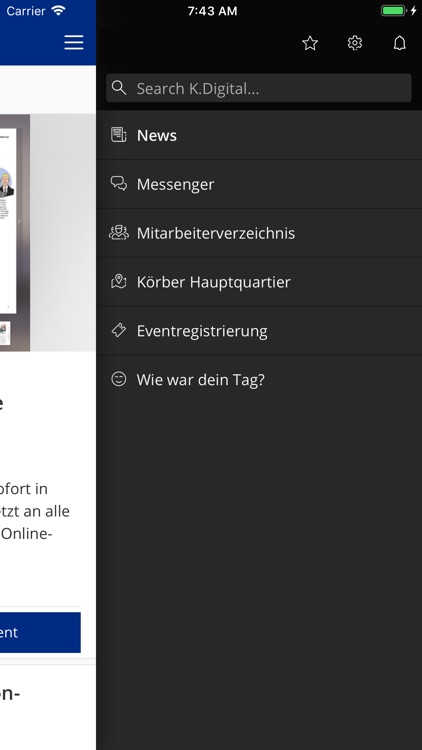Focus the Search K.Digital field

259,88
